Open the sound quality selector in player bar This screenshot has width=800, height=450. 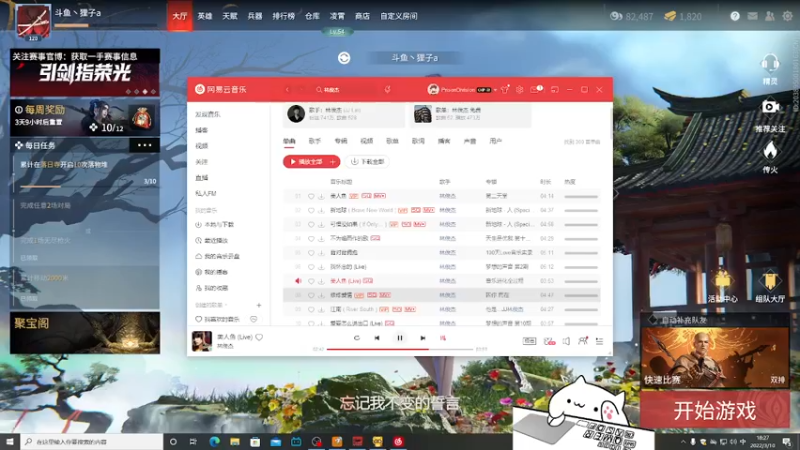pos(529,341)
